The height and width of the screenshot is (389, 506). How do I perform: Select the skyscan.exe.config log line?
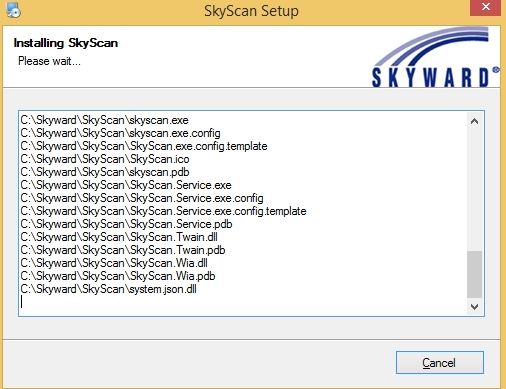[x=120, y=133]
